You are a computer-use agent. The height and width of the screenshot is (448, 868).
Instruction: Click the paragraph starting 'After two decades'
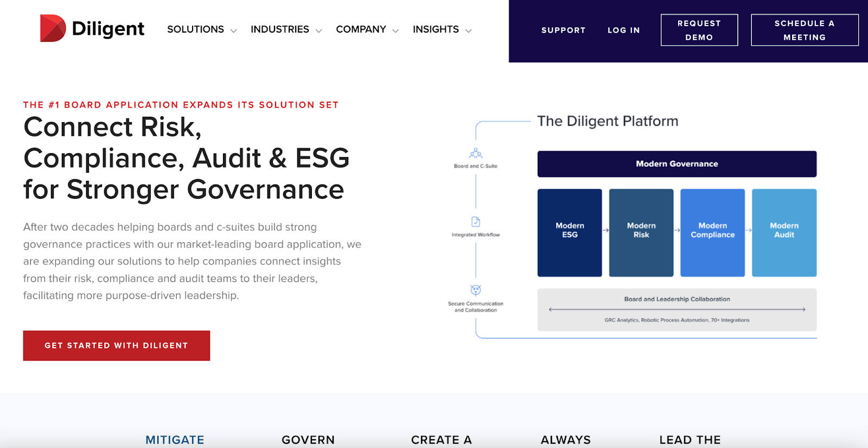193,261
